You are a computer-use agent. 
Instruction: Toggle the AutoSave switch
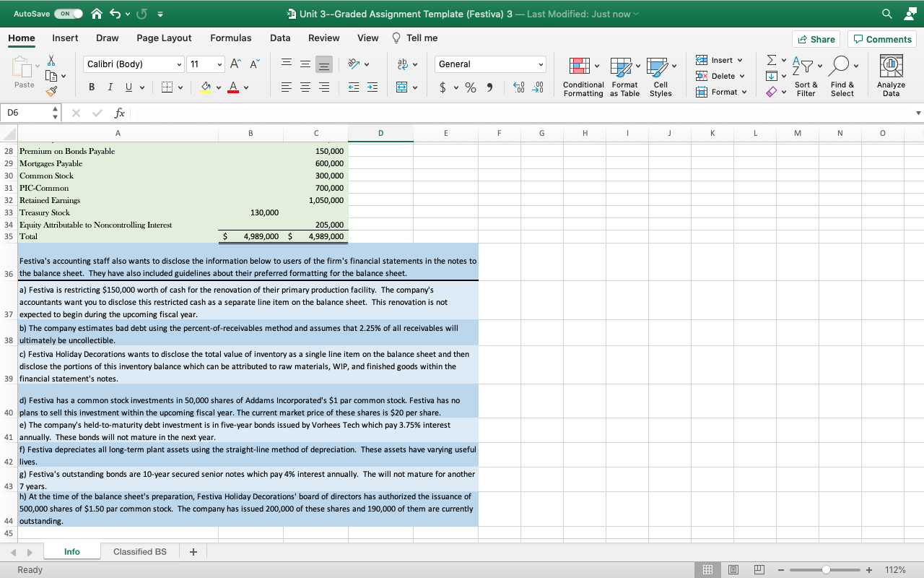click(x=69, y=14)
